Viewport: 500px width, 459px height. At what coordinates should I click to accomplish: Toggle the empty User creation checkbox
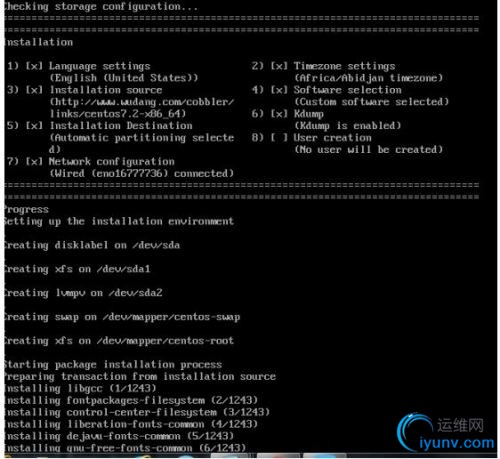pos(279,138)
